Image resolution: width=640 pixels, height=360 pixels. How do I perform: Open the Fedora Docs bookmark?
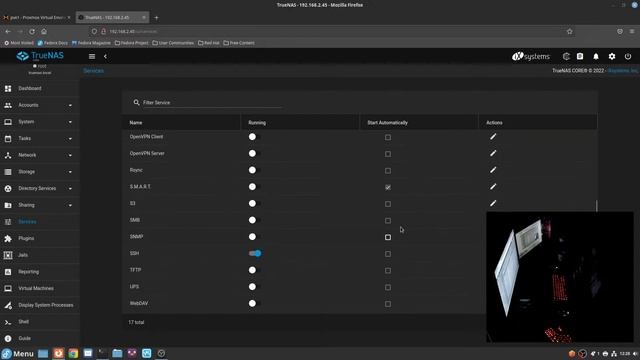pos(53,43)
